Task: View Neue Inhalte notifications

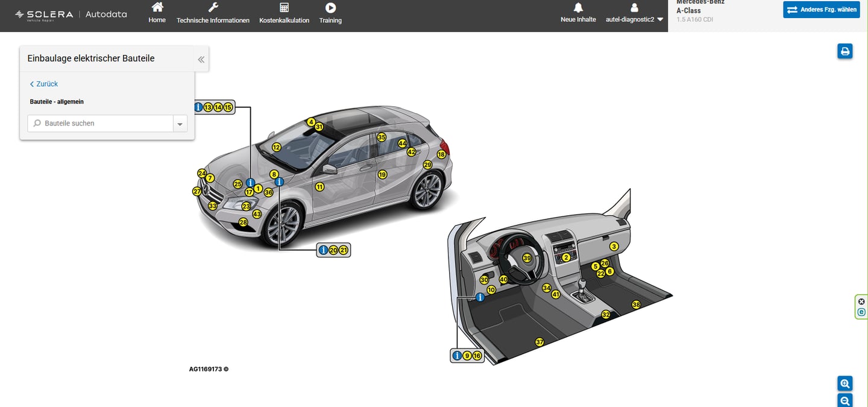Action: tap(578, 13)
